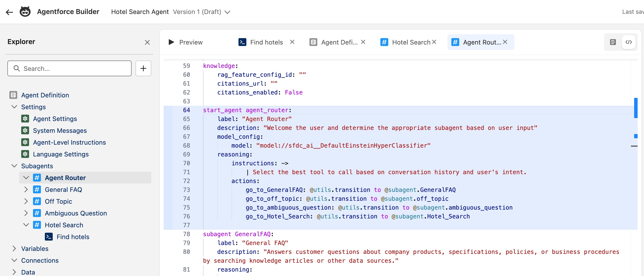Screen dimensions: 644x276
Task: Click the Preview play icon
Action: (x=171, y=42)
